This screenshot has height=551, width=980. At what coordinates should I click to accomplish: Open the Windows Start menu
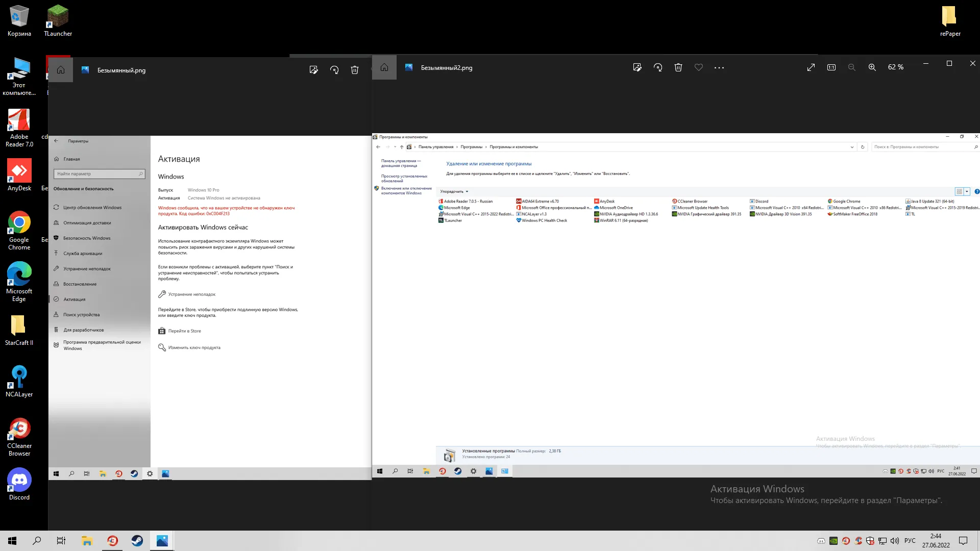tap(12, 541)
